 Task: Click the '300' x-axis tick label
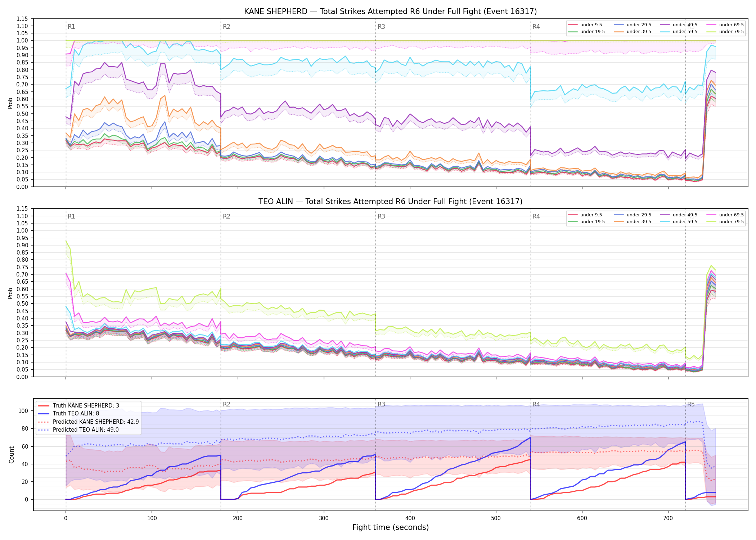point(324,518)
